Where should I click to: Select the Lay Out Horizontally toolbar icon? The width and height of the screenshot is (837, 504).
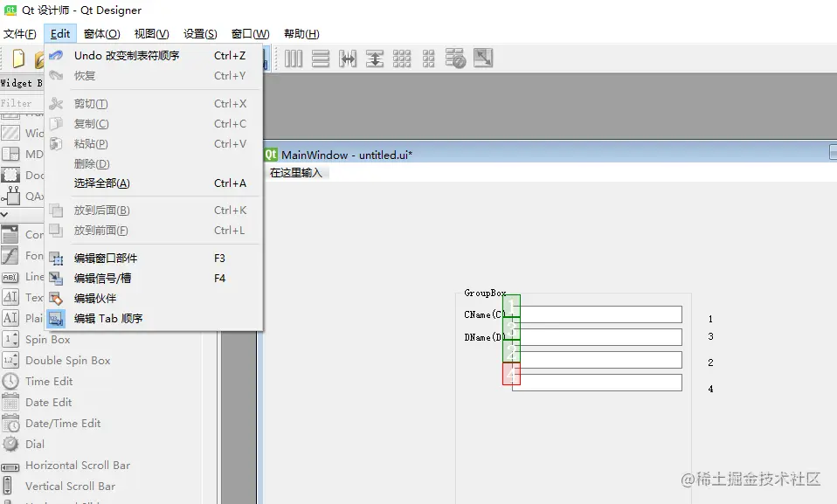(x=294, y=60)
